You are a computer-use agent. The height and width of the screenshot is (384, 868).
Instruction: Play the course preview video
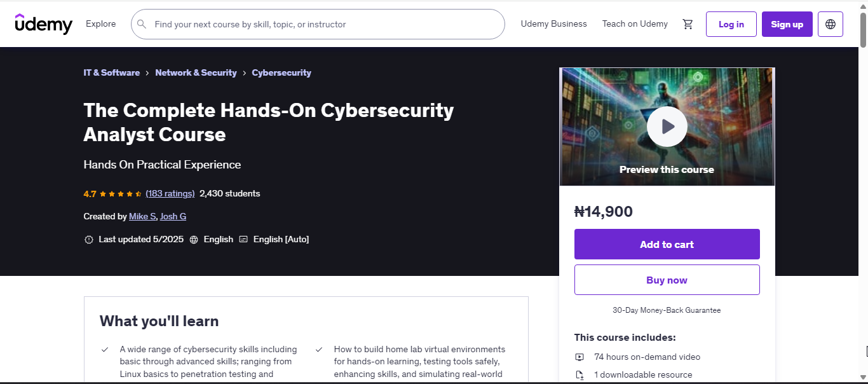667,127
